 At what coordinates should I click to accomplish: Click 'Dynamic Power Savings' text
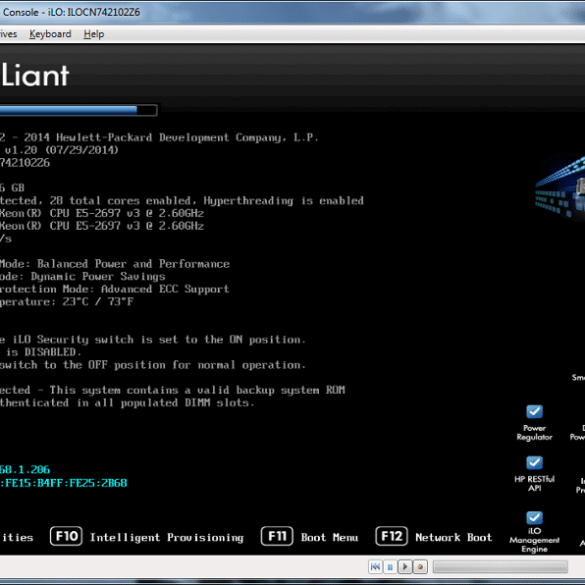98,276
